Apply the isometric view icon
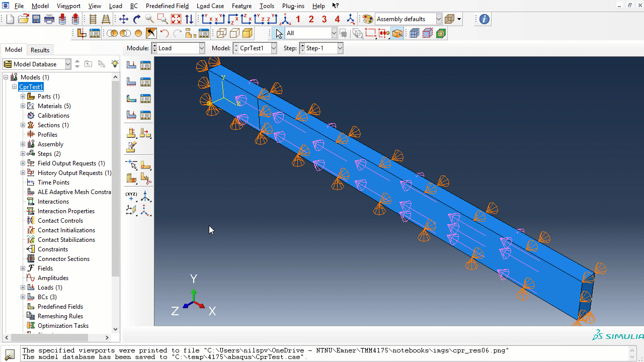The width and height of the screenshot is (644, 362). 285,19
